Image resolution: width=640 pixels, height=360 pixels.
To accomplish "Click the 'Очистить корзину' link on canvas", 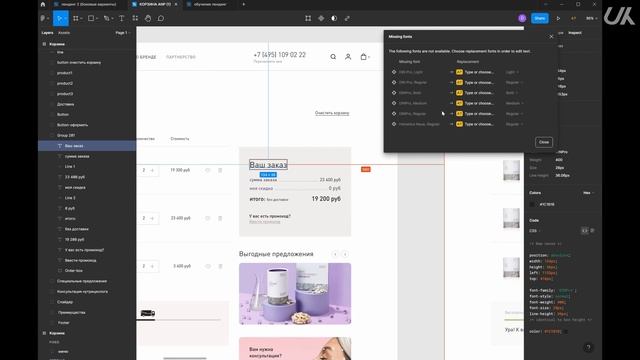I will coord(332,113).
